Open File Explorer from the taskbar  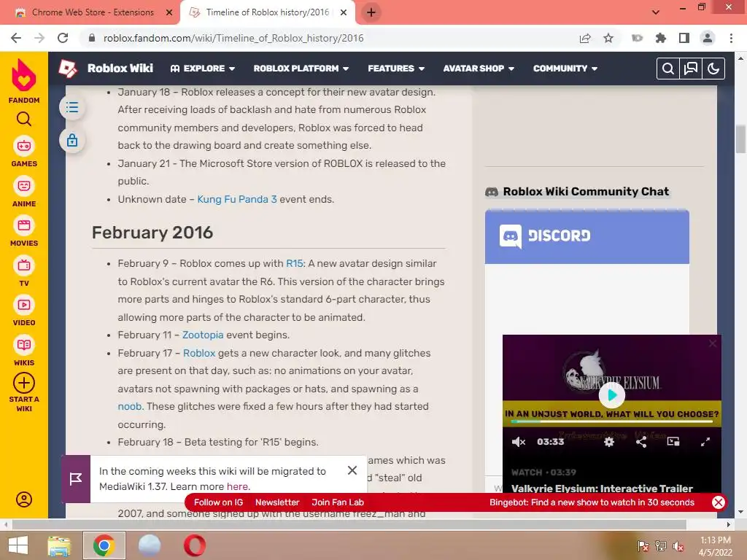click(59, 545)
